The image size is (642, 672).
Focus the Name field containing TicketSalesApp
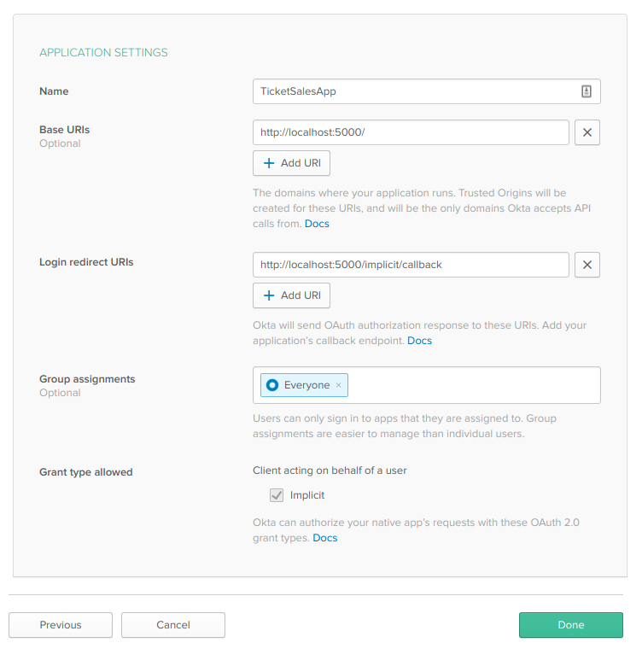[410, 91]
